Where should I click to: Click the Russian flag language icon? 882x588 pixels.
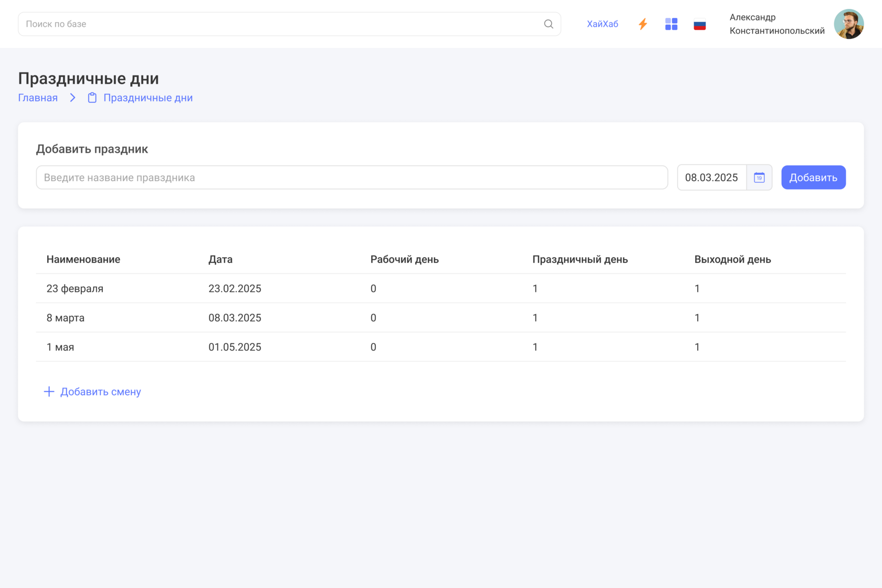pos(699,25)
